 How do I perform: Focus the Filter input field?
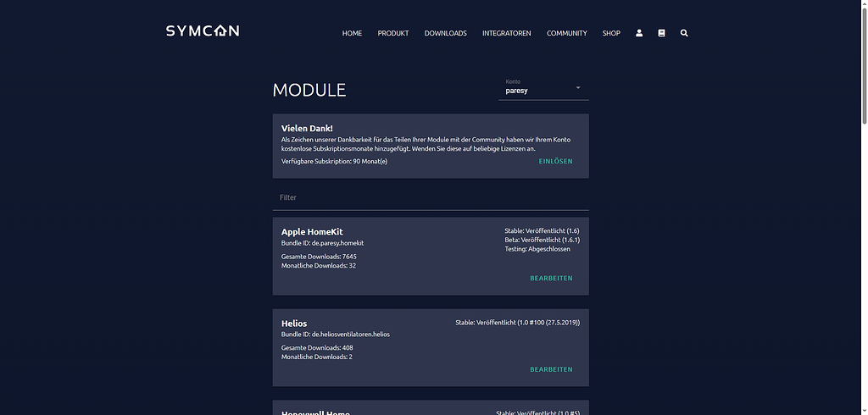(431, 197)
